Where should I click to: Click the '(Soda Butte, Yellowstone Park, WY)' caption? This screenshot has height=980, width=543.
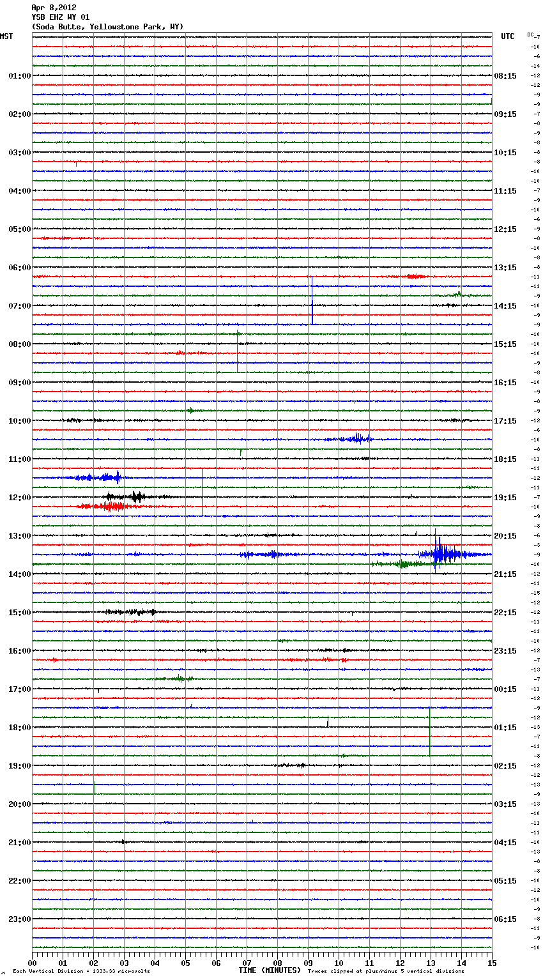[107, 27]
